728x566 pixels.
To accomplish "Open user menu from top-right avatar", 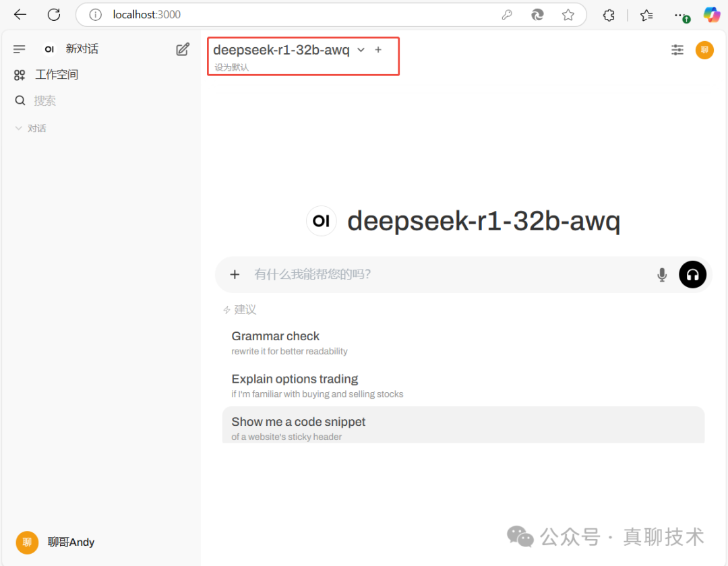I will [704, 50].
